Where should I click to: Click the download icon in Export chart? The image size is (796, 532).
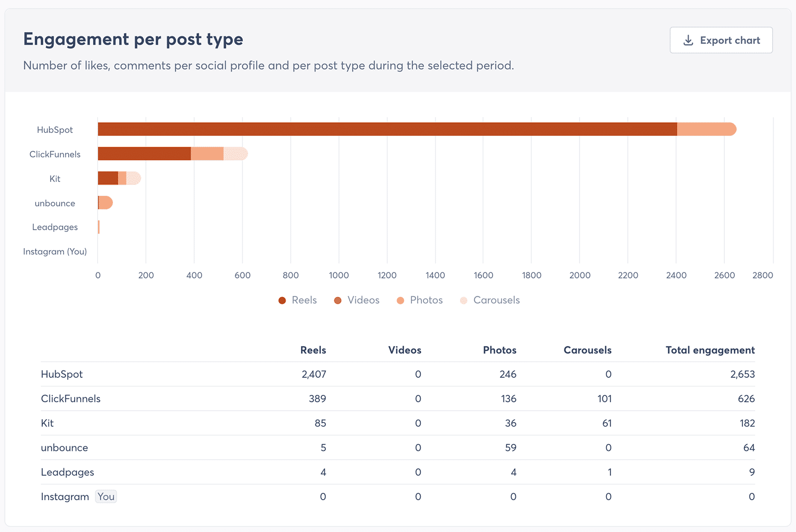[688, 40]
